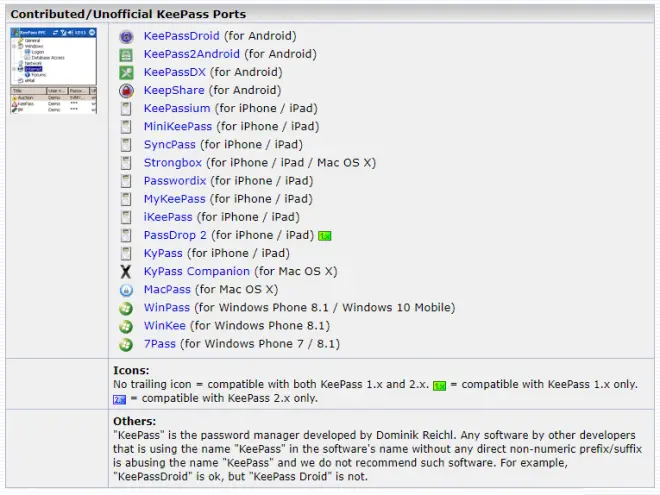Click the device icon beside KeePassium
Screen dimensions: 660x495
(126, 109)
